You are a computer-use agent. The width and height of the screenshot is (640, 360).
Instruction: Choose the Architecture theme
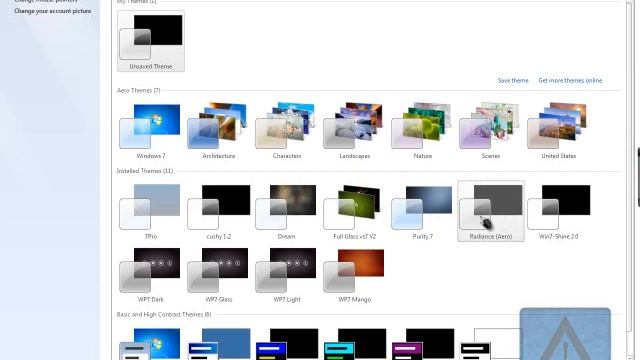point(218,131)
